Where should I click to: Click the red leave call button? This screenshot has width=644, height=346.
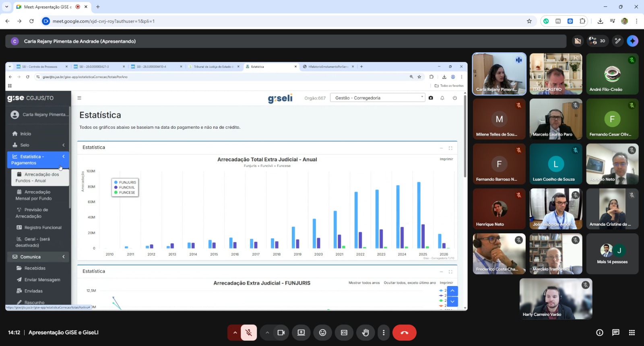[x=404, y=333]
